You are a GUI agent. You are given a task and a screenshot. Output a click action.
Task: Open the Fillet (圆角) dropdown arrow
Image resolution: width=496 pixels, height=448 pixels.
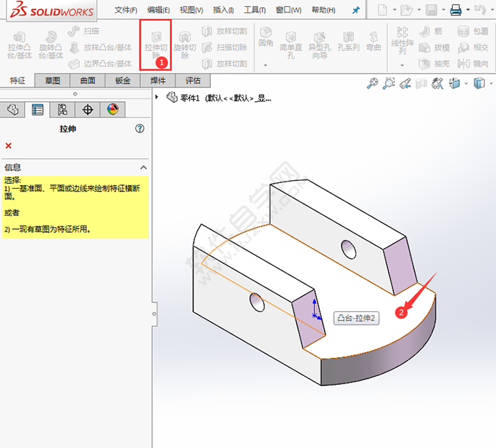[x=266, y=65]
